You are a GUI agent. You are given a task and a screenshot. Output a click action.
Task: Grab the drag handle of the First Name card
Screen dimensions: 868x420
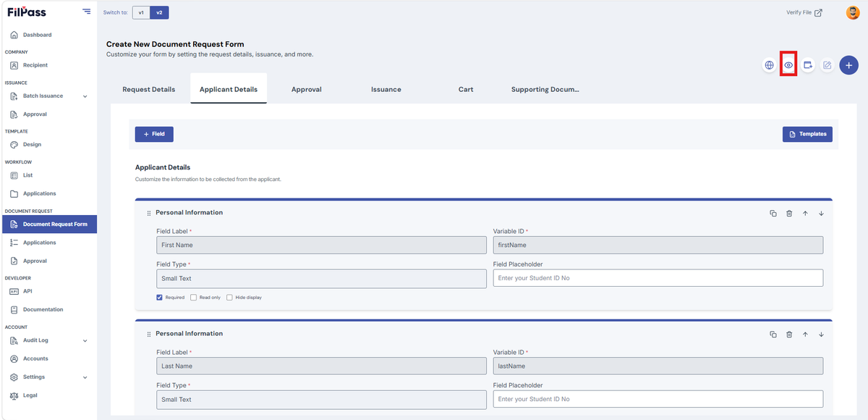click(x=149, y=213)
